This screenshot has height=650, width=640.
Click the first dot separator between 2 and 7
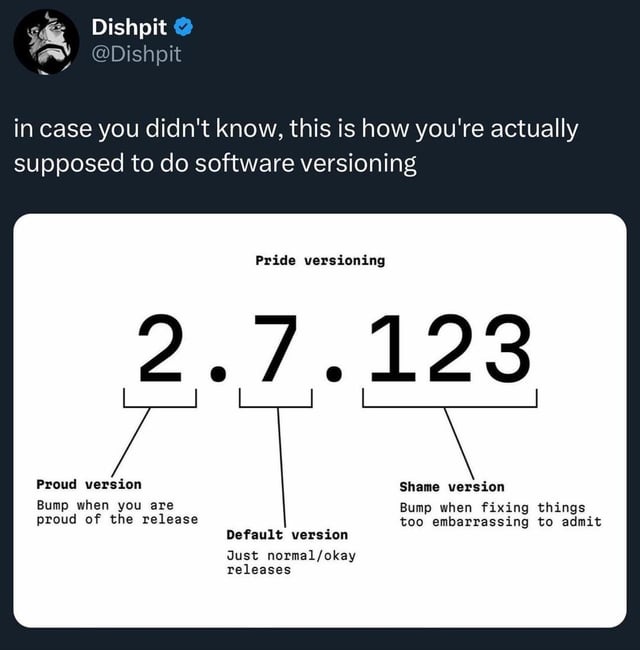(218, 373)
